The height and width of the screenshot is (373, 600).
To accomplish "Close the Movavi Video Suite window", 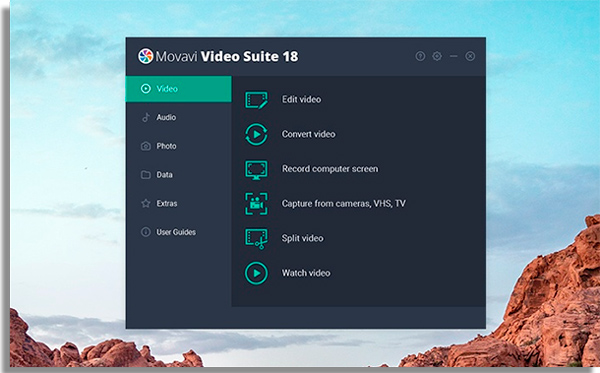I will (x=470, y=56).
